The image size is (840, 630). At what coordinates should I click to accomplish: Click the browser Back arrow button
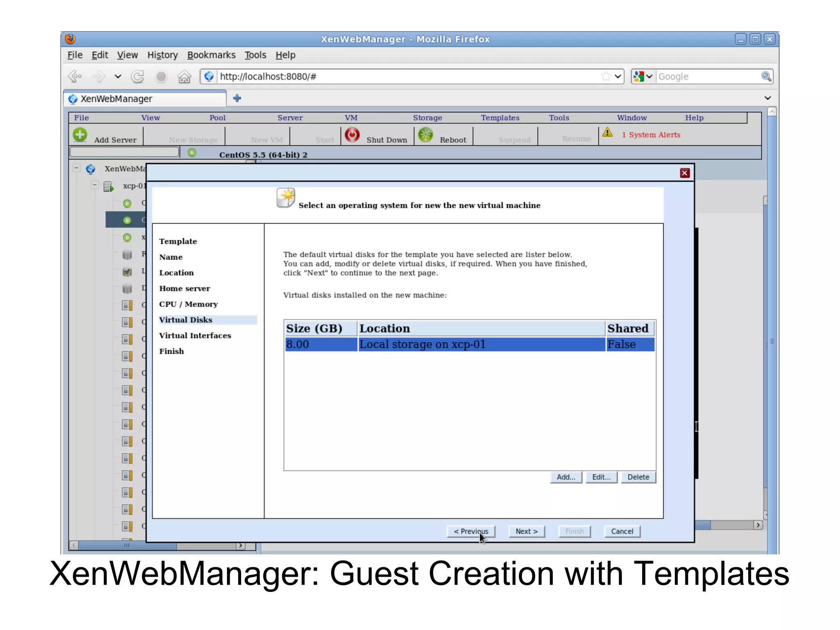[x=75, y=76]
